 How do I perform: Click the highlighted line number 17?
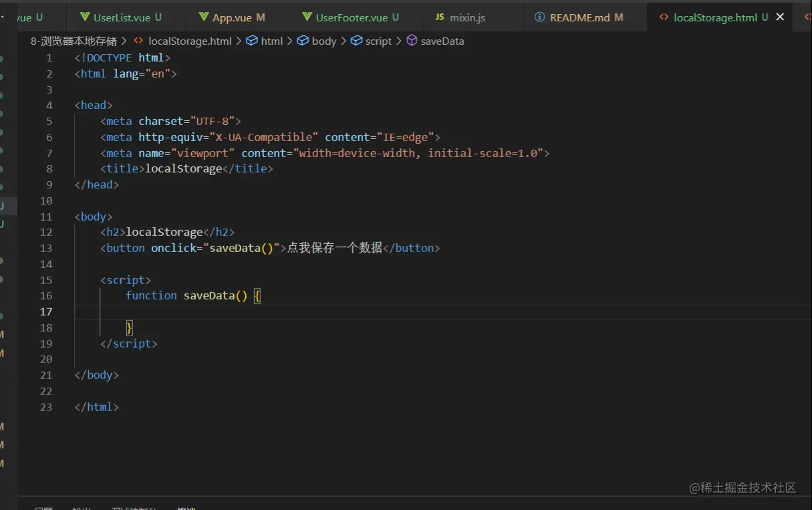coord(46,311)
